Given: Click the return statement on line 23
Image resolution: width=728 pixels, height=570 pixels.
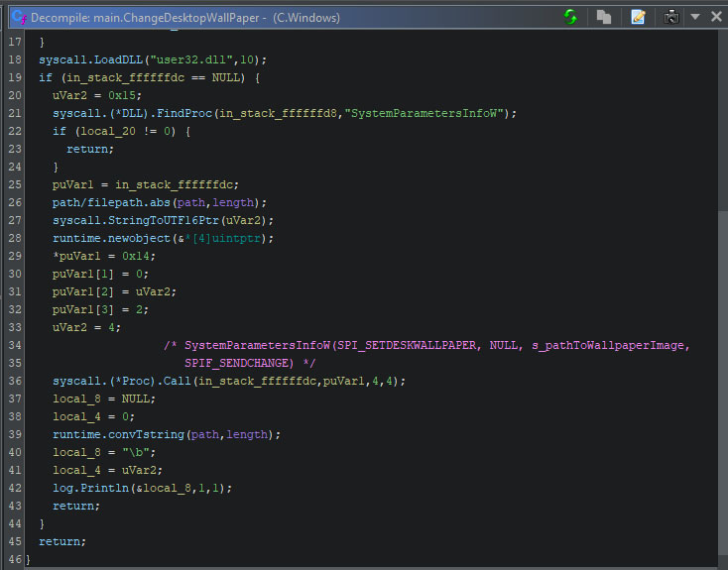Looking at the screenshot, I should 90,149.
